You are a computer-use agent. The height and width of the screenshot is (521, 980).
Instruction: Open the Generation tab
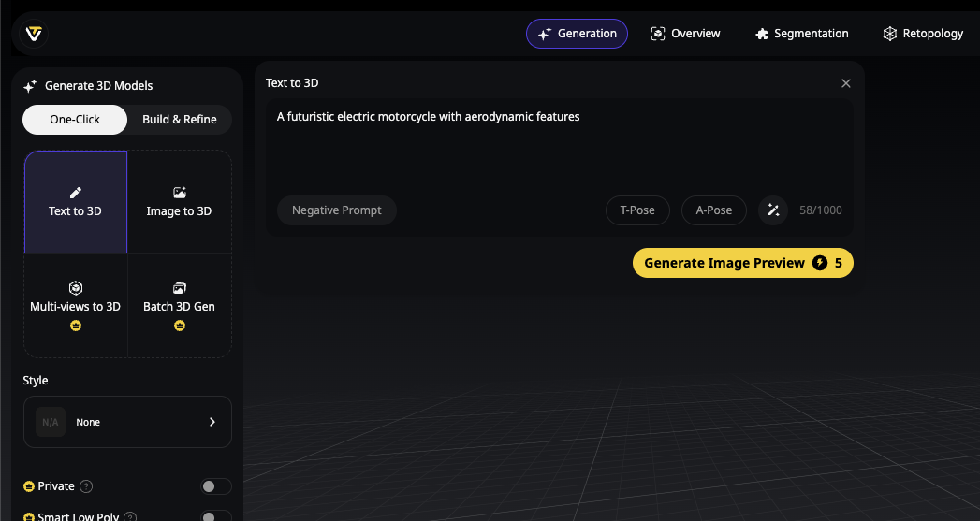click(577, 34)
